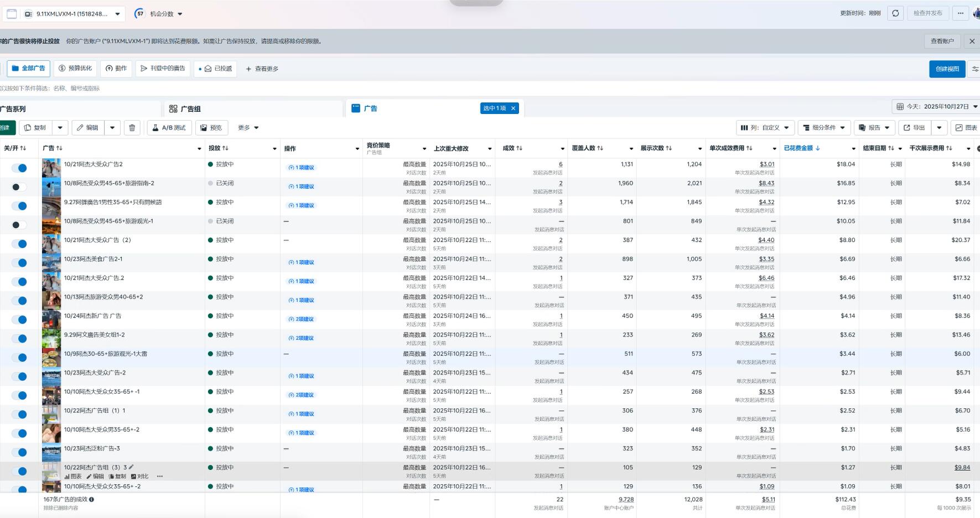Clear the 选中1项 selection chip
The image size is (980, 518).
click(513, 108)
